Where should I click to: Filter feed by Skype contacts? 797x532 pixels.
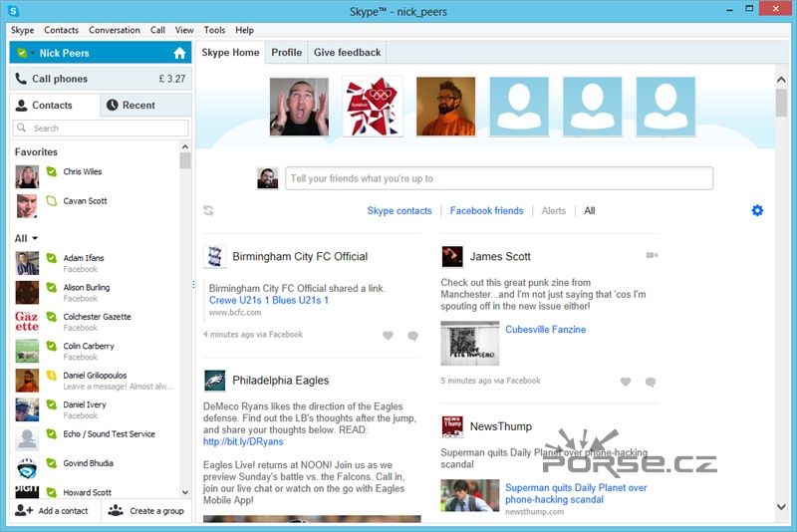(399, 210)
